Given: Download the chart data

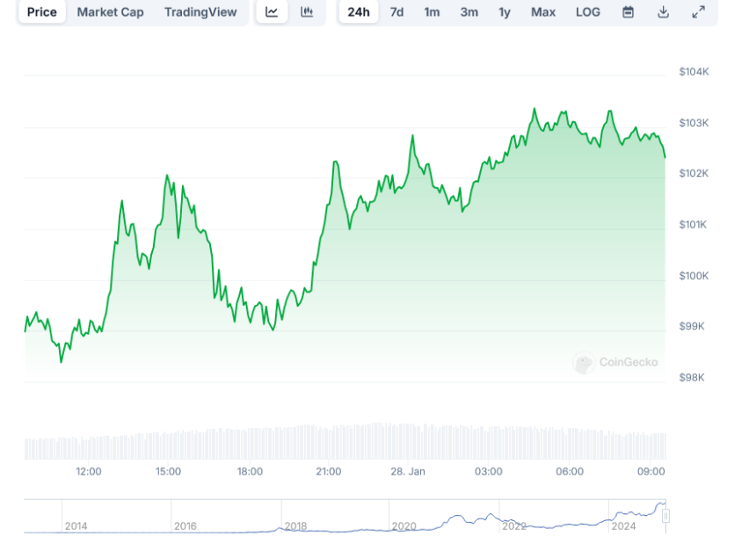Looking at the screenshot, I should (664, 12).
